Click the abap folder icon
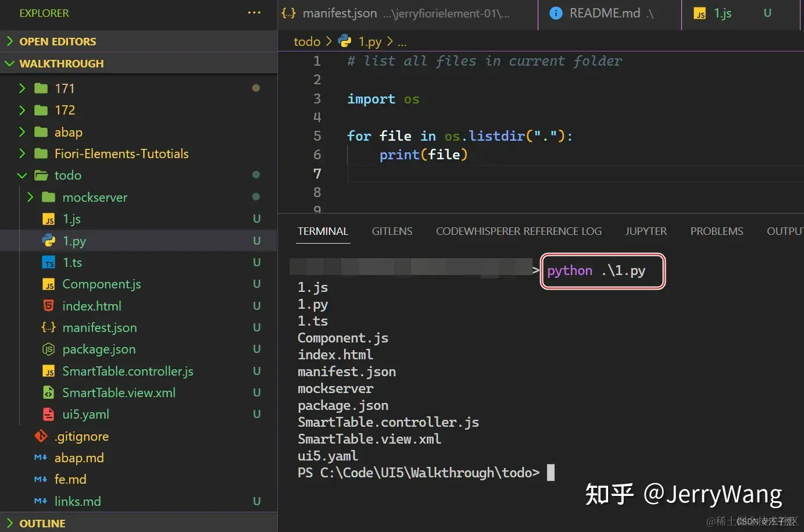Screen dimensions: 804x532 (x=41, y=132)
